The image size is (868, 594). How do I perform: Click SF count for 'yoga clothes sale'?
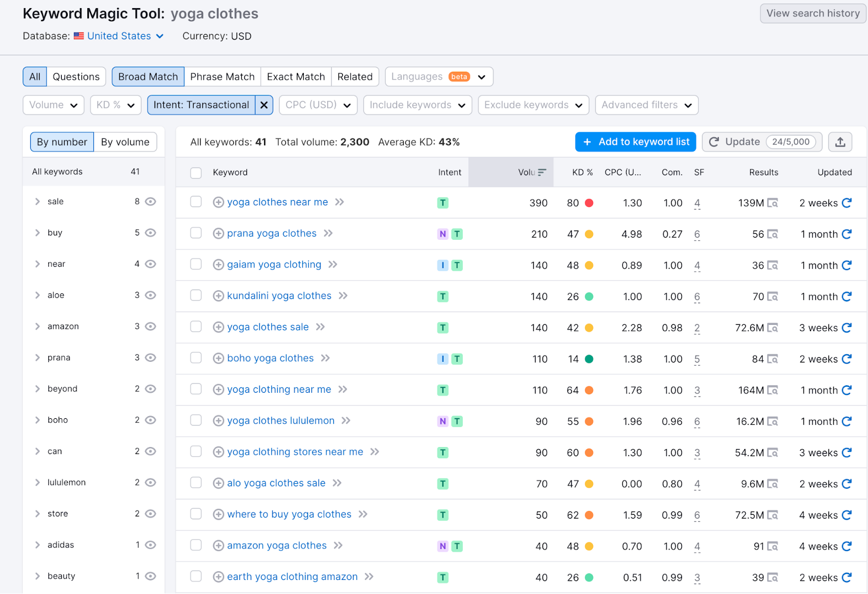click(x=697, y=328)
